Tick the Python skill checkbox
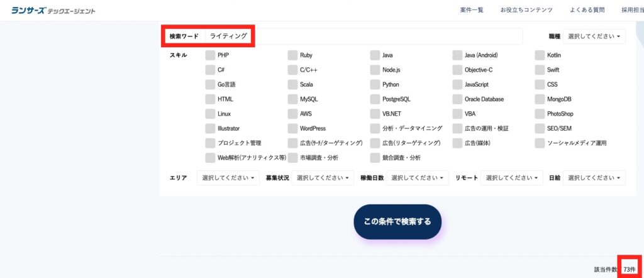This screenshot has width=644, height=278. coord(375,84)
